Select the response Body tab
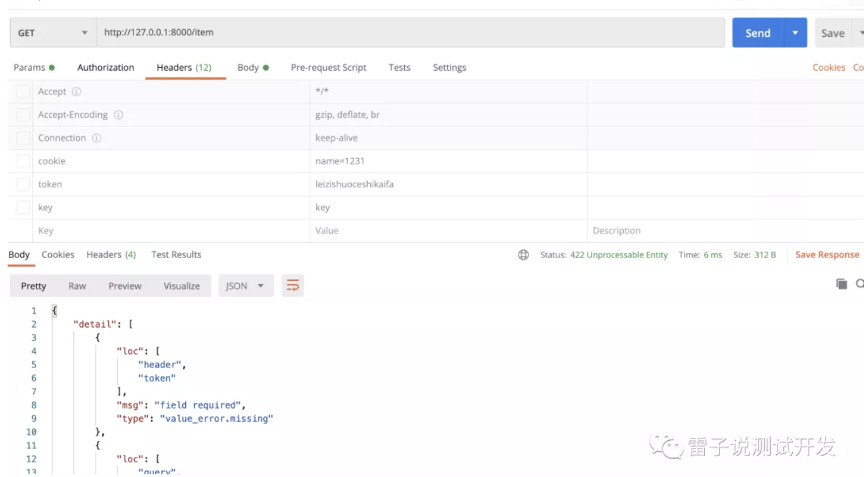Image resolution: width=868 pixels, height=477 pixels. click(19, 255)
